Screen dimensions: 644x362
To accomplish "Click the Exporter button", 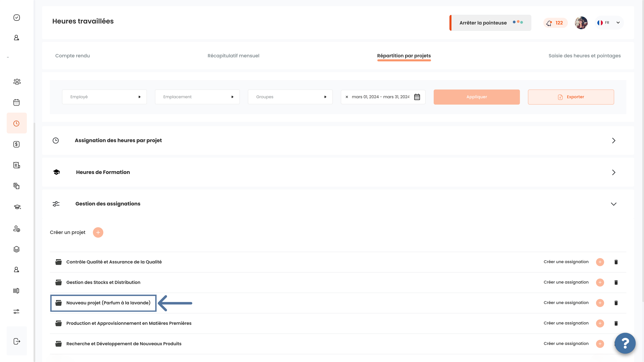I will pos(571,97).
